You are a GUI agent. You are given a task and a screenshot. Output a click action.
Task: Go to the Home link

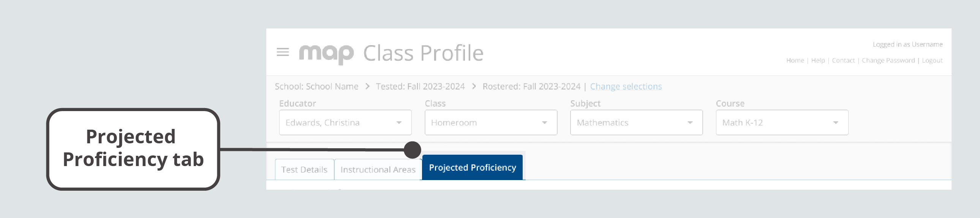point(795,60)
